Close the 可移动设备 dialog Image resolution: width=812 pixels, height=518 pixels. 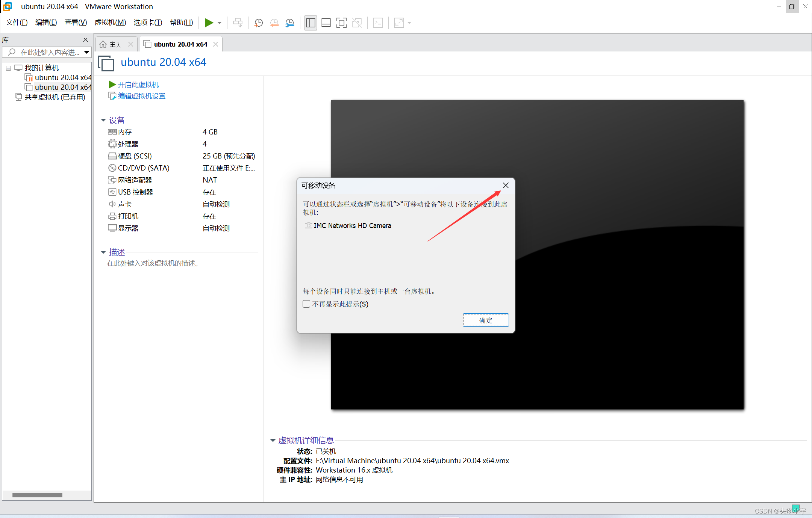[x=506, y=186]
